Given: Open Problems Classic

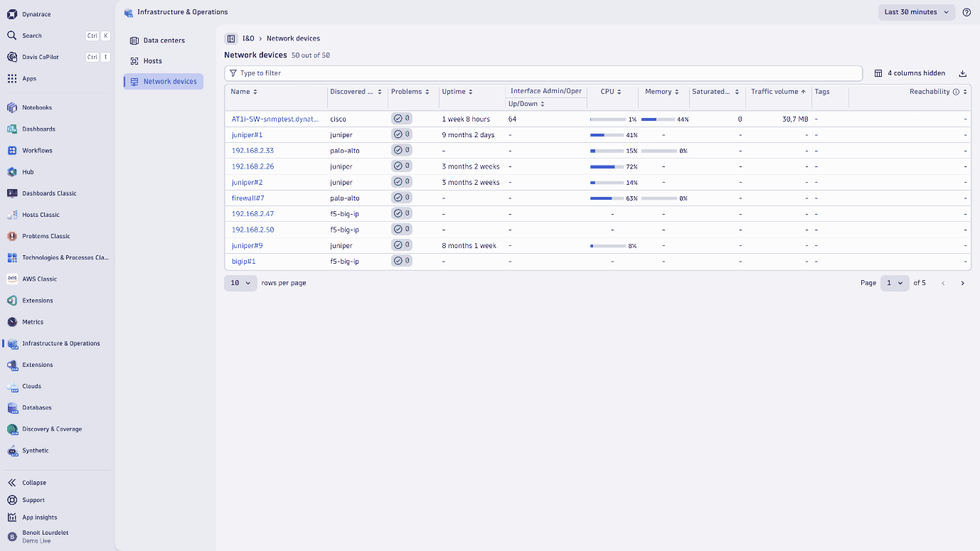Looking at the screenshot, I should click(x=46, y=236).
